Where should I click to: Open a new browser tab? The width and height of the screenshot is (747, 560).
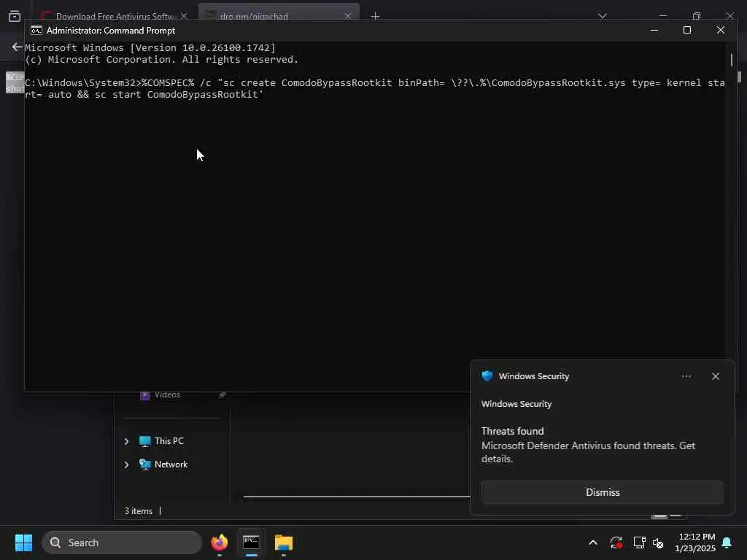click(x=375, y=16)
